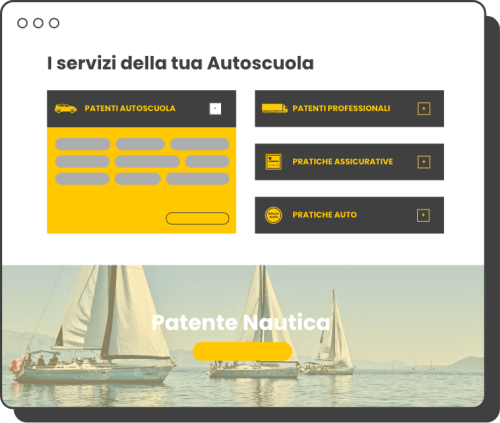Click the yellow car icon

point(66,108)
